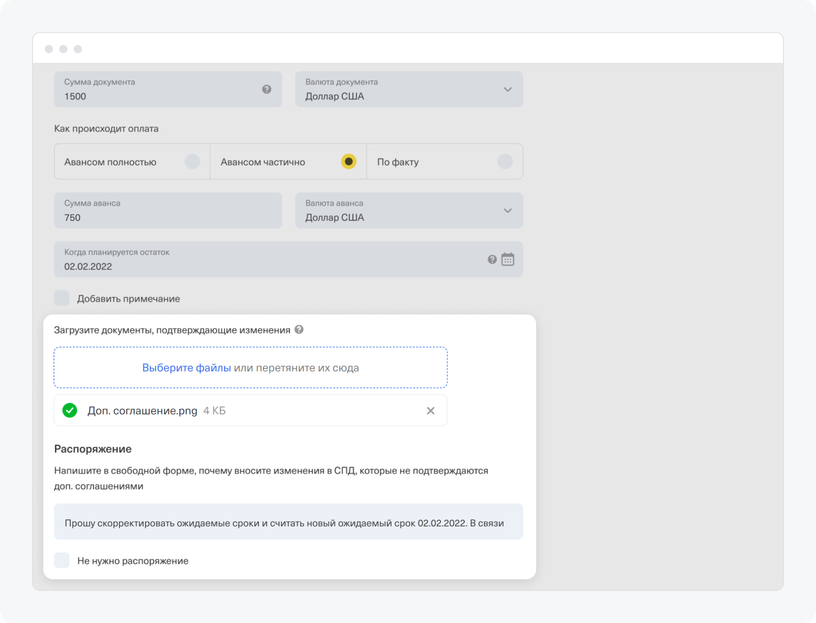Enable the Добавить примечание checkbox
The image size is (816, 623).
[61, 297]
